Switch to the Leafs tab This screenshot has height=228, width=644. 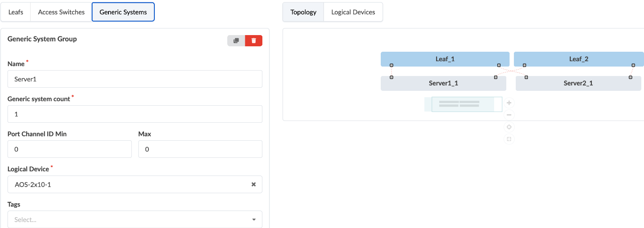[x=16, y=12]
